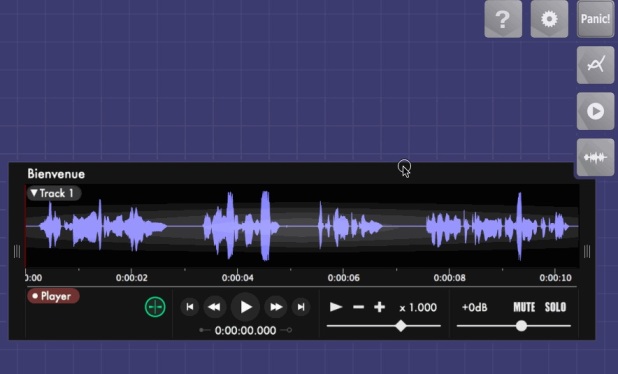Hit the Panic! button

(595, 19)
